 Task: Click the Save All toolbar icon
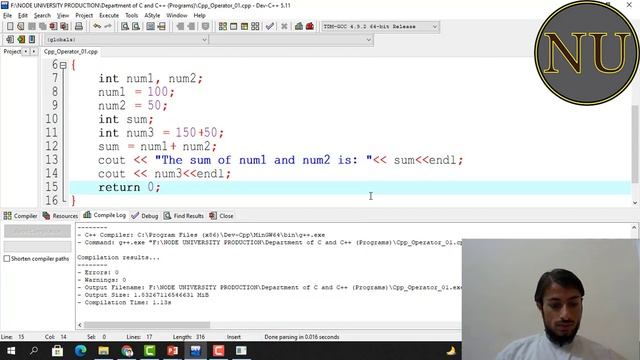(x=42, y=27)
